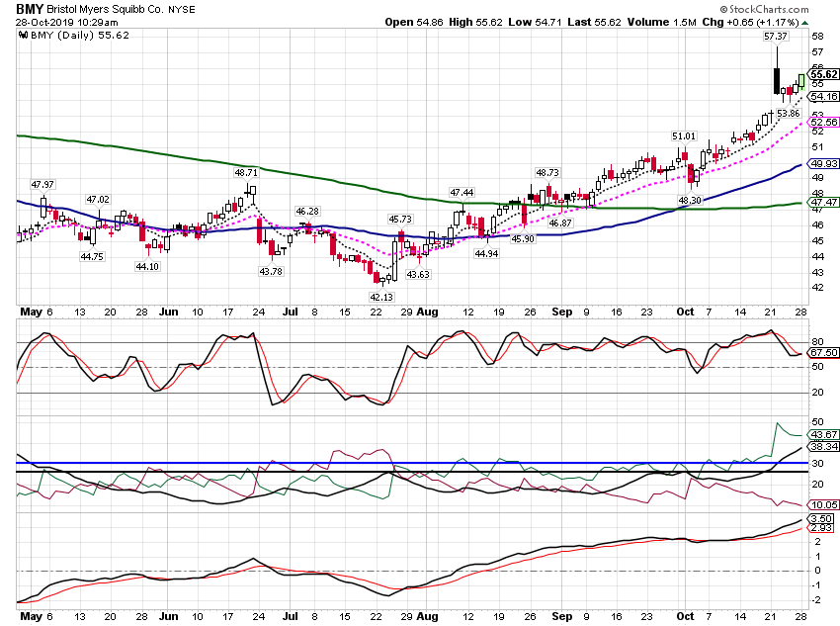
Task: Click the candlestick icon beside BMY (Daily)
Action: [24, 36]
